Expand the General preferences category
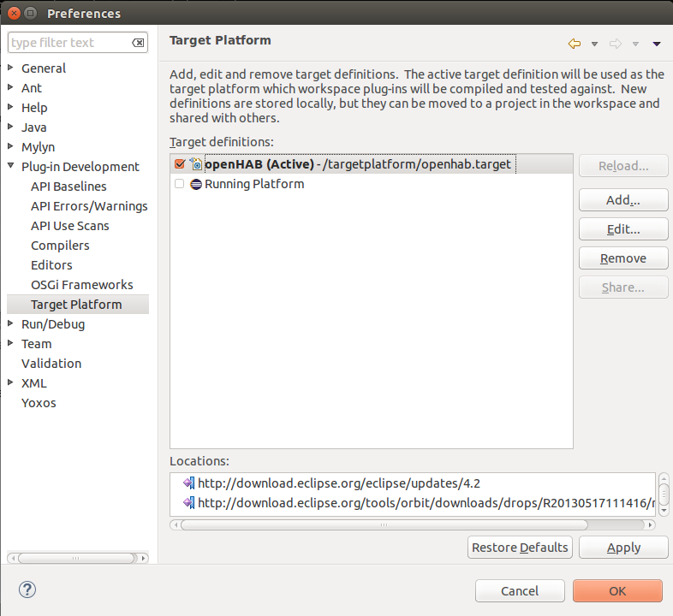Viewport: 673px width, 616px height. click(10, 68)
